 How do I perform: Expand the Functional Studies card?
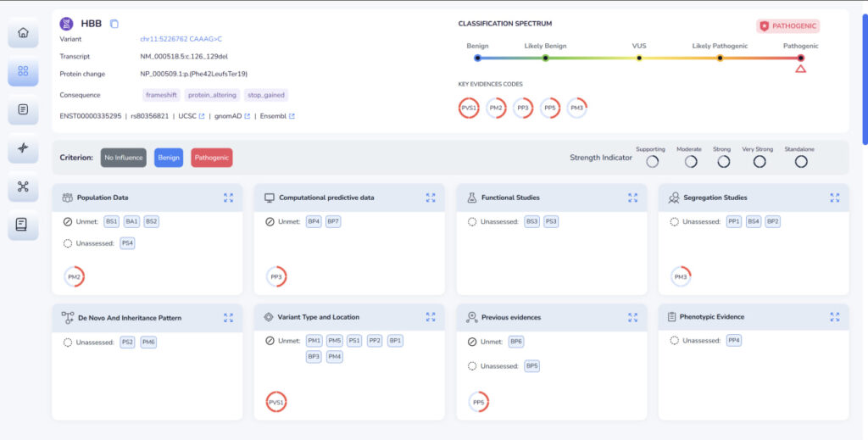(632, 198)
